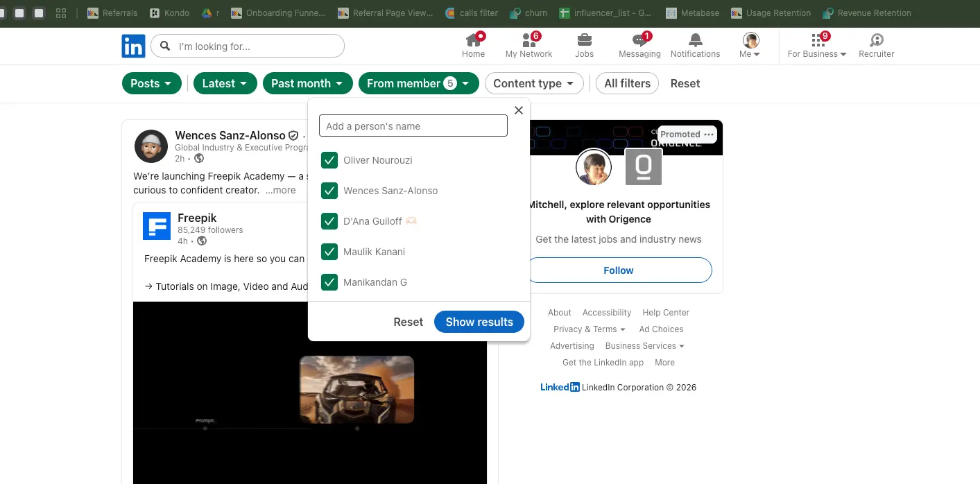
Task: Open the About footer link
Action: 560,313
